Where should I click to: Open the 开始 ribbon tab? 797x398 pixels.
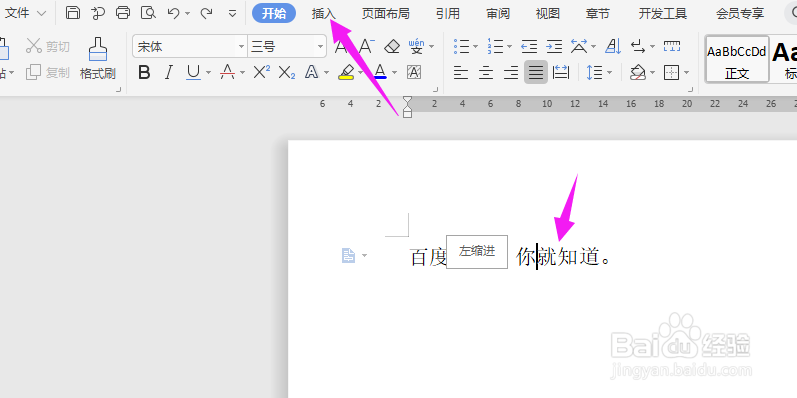tap(274, 13)
